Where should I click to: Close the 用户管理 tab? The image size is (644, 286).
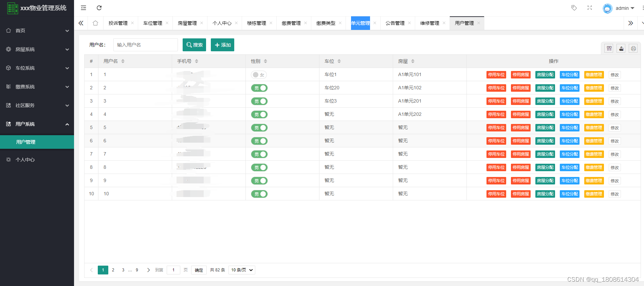(x=479, y=23)
